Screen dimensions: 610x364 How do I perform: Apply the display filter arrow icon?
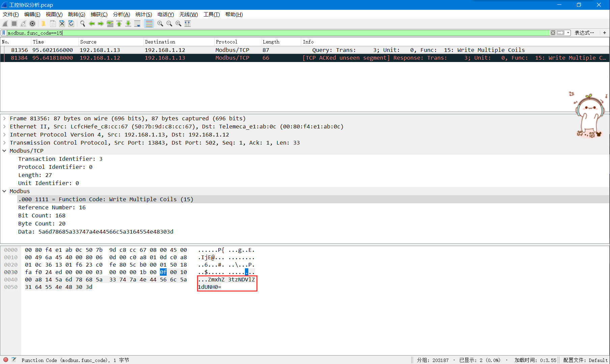click(560, 33)
